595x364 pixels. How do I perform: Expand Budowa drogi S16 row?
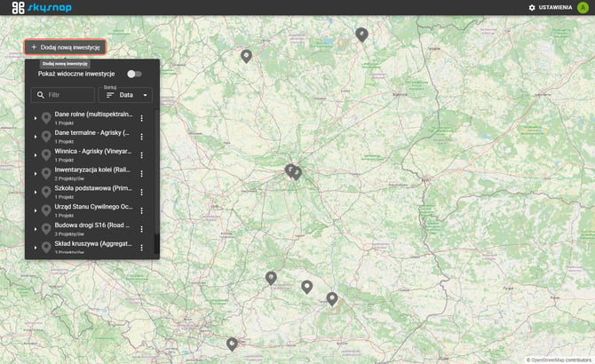pyautogui.click(x=36, y=229)
